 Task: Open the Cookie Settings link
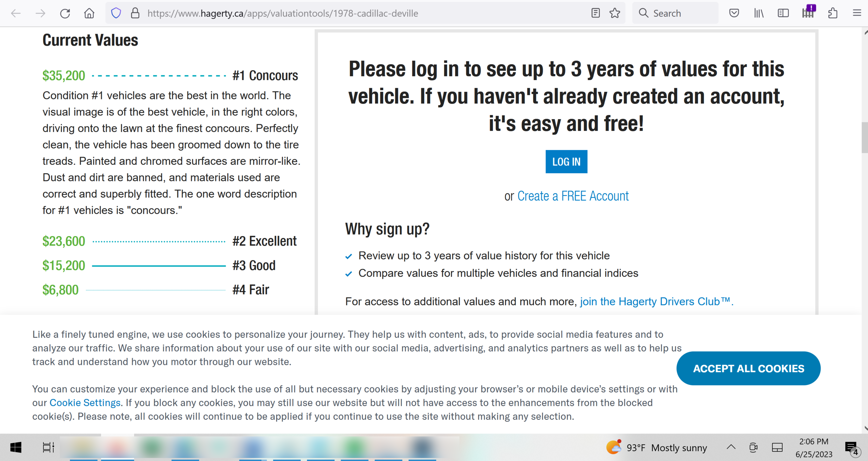click(x=85, y=403)
